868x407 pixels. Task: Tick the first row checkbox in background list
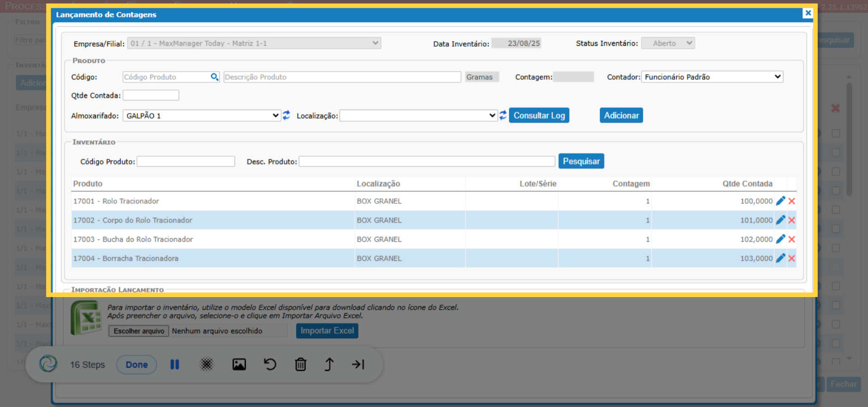[x=836, y=133]
